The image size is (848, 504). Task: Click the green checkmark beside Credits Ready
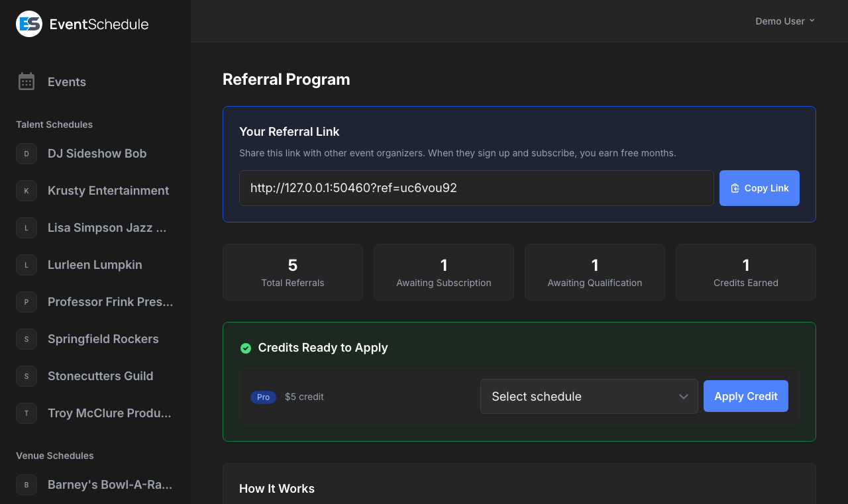click(246, 348)
